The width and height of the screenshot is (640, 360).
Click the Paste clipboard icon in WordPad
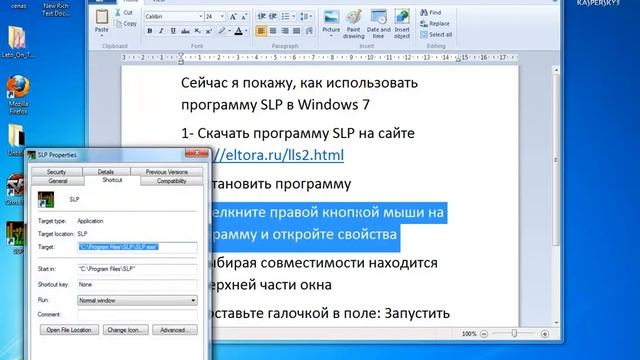102,17
